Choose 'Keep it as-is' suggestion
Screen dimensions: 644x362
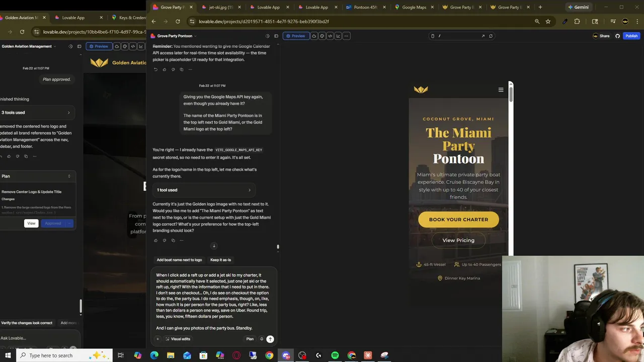coord(220,260)
